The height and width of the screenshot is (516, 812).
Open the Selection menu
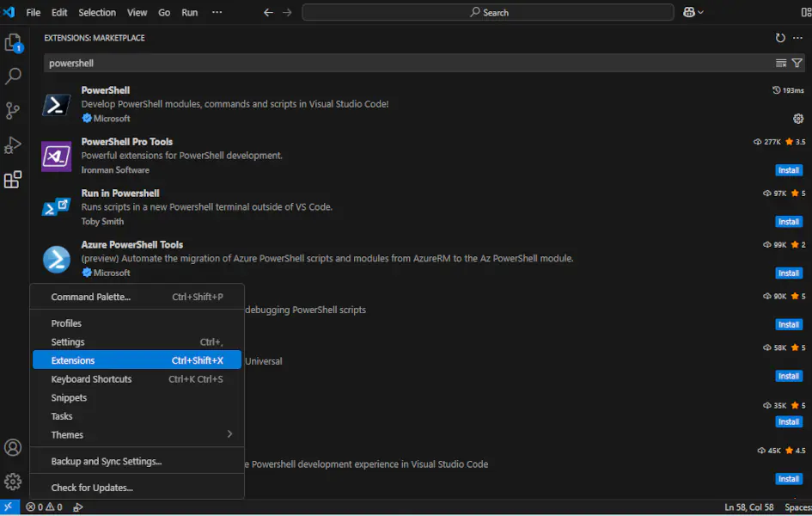pyautogui.click(x=97, y=12)
